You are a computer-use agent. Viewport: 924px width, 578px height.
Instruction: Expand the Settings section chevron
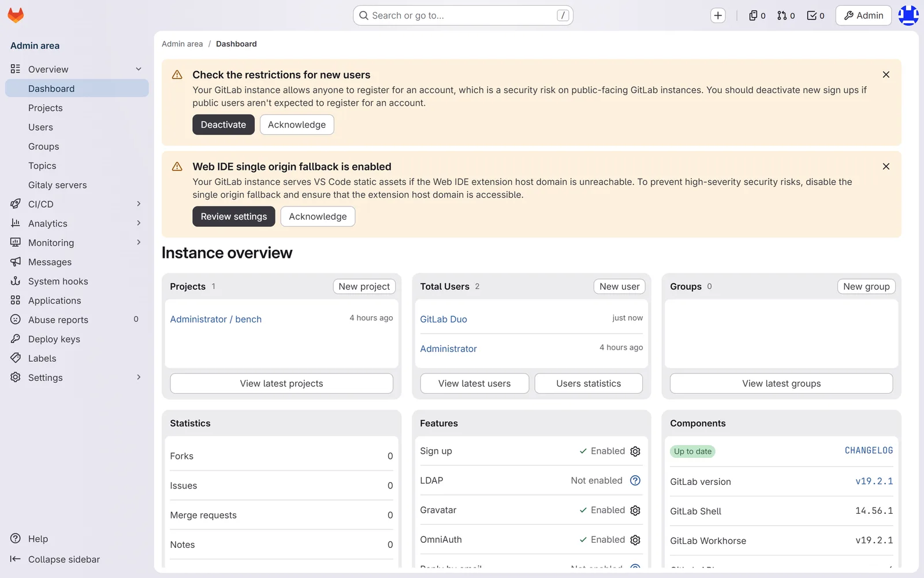pos(139,377)
